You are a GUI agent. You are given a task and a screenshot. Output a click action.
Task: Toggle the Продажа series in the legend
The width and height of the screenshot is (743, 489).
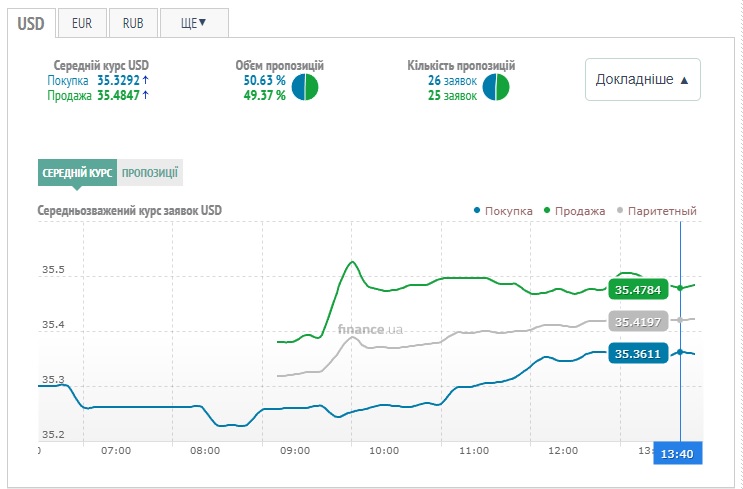click(574, 211)
